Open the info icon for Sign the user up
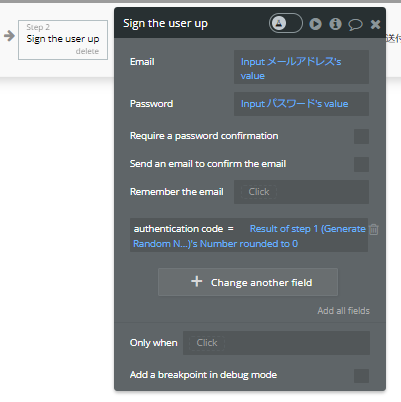The width and height of the screenshot is (401, 402). [x=335, y=24]
